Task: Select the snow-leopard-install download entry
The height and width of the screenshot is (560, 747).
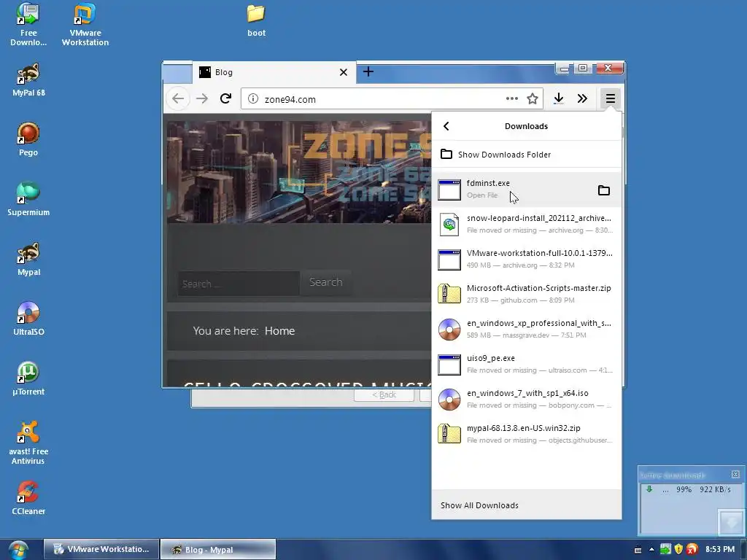Action: 527,224
